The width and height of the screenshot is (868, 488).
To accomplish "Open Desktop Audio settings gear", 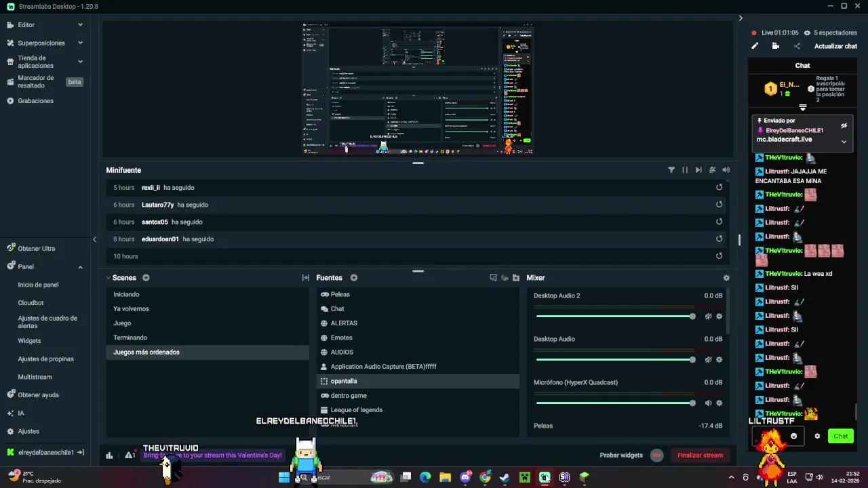I will click(719, 360).
